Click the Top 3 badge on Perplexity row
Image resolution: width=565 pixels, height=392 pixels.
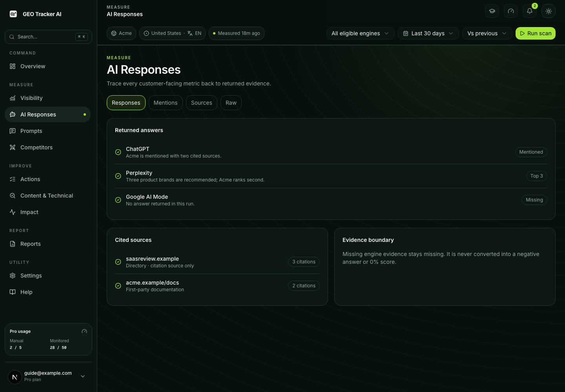pyautogui.click(x=537, y=176)
